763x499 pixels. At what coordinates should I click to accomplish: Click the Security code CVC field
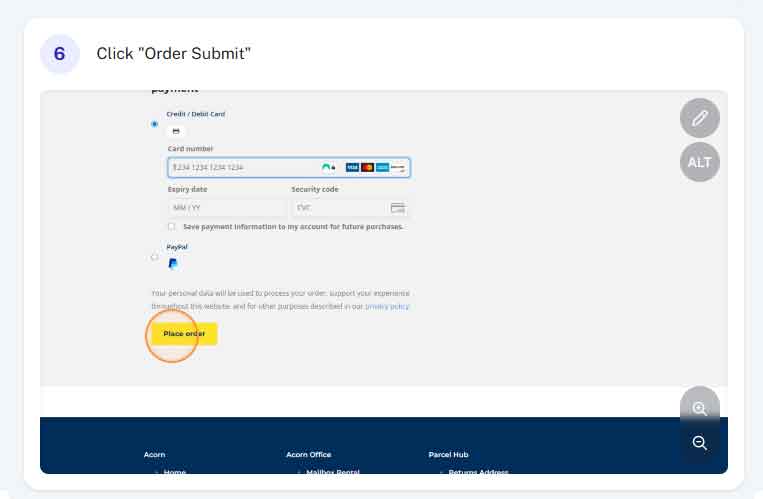pyautogui.click(x=349, y=208)
